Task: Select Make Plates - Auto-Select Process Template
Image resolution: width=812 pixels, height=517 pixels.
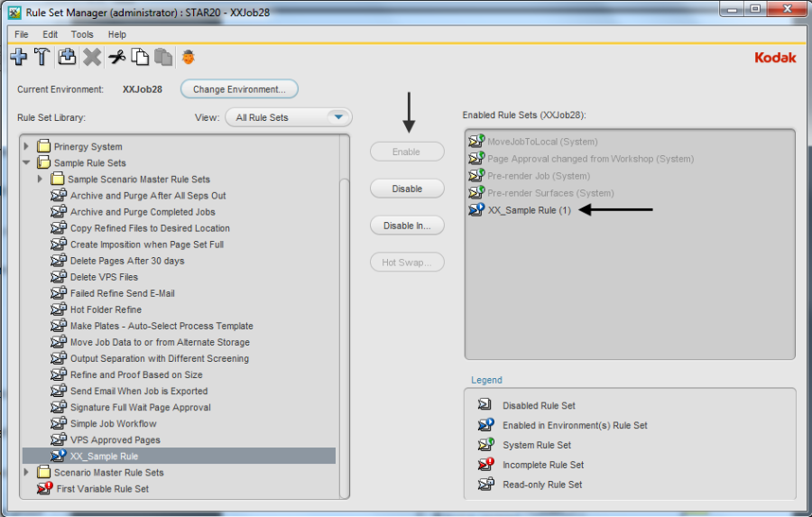Action: tap(161, 326)
